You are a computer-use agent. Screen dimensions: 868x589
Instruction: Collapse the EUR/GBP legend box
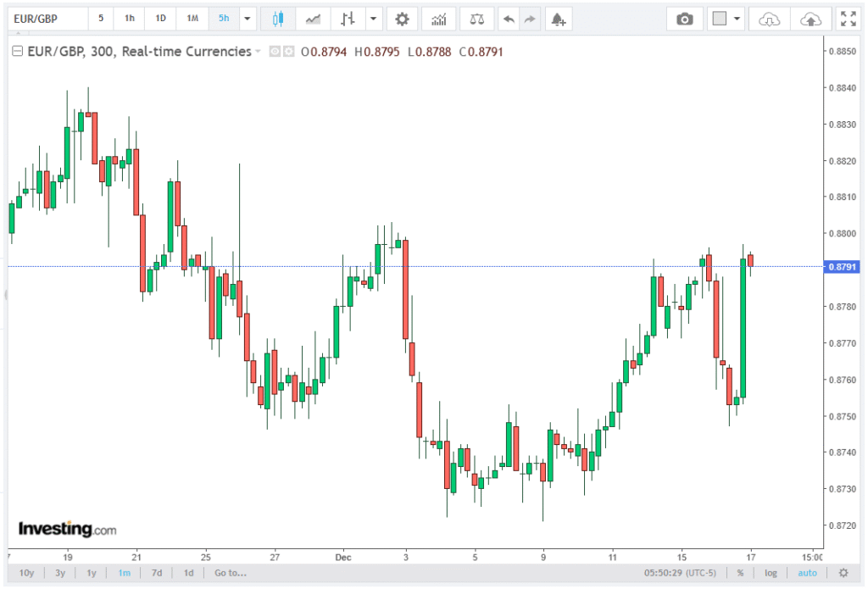pyautogui.click(x=17, y=52)
